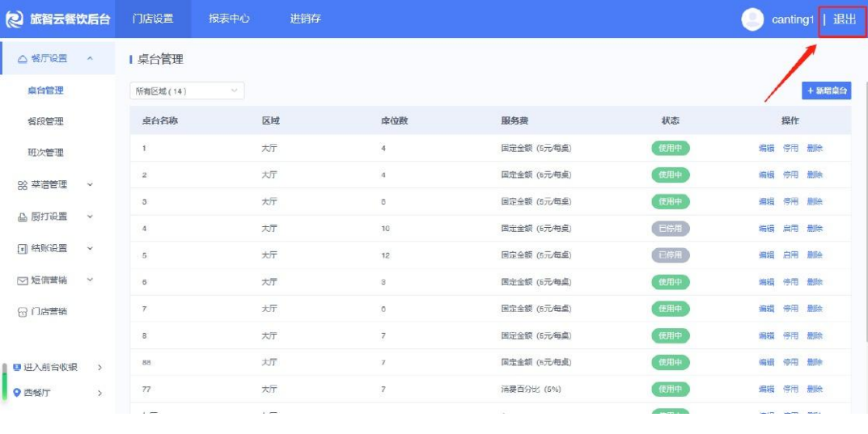868x434 pixels.
Task: Disable table 88 via 停用
Action: [x=790, y=362]
